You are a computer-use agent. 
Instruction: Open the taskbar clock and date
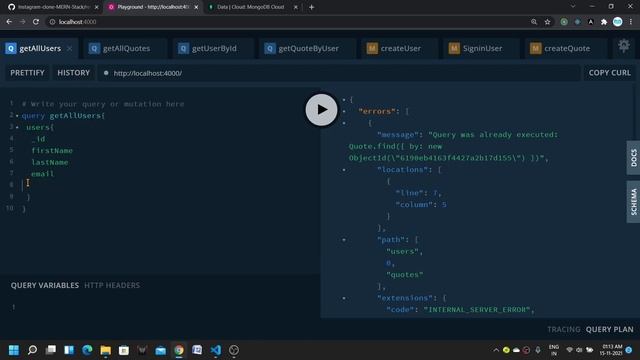pyautogui.click(x=611, y=350)
